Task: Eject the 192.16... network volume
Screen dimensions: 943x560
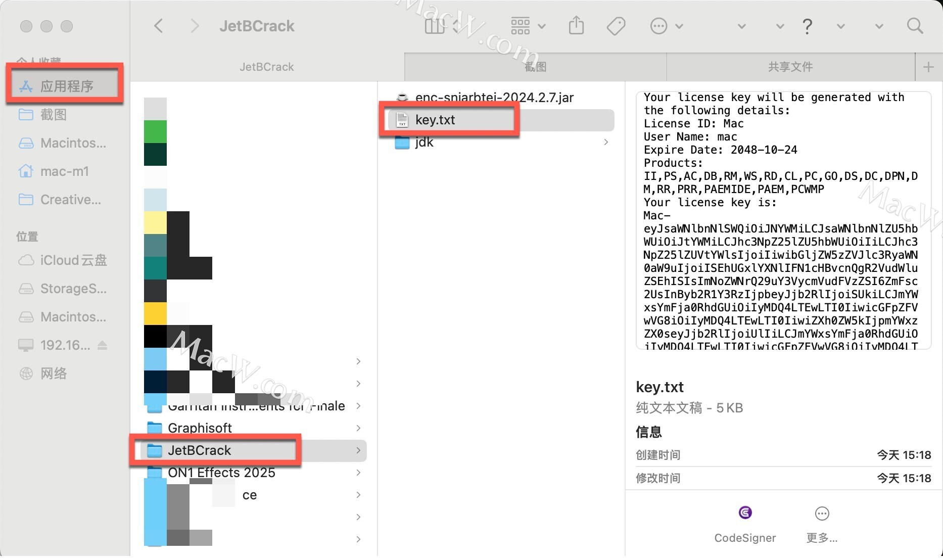Action: [103, 345]
